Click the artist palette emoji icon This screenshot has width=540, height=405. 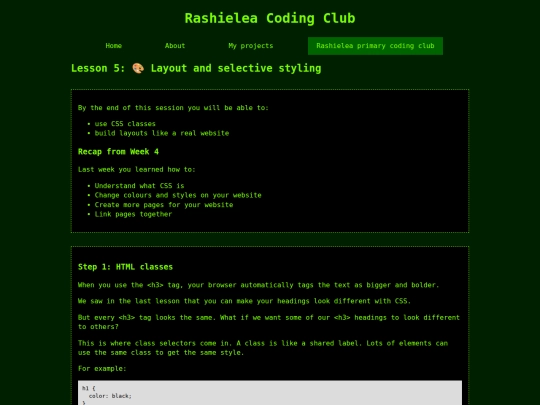click(x=138, y=68)
